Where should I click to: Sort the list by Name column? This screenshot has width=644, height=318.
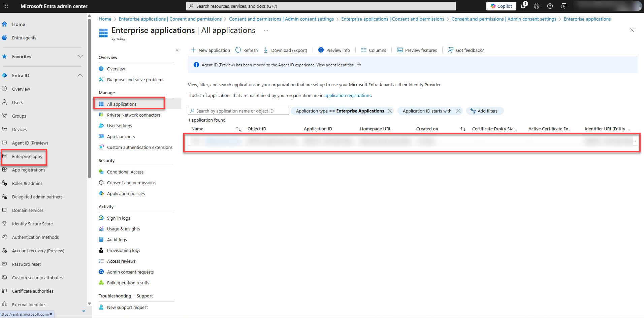[238, 129]
